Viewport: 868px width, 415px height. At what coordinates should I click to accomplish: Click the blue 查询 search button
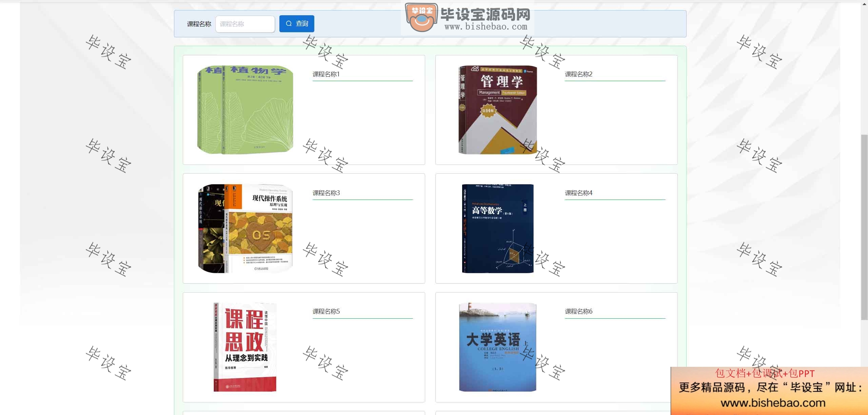click(x=297, y=24)
